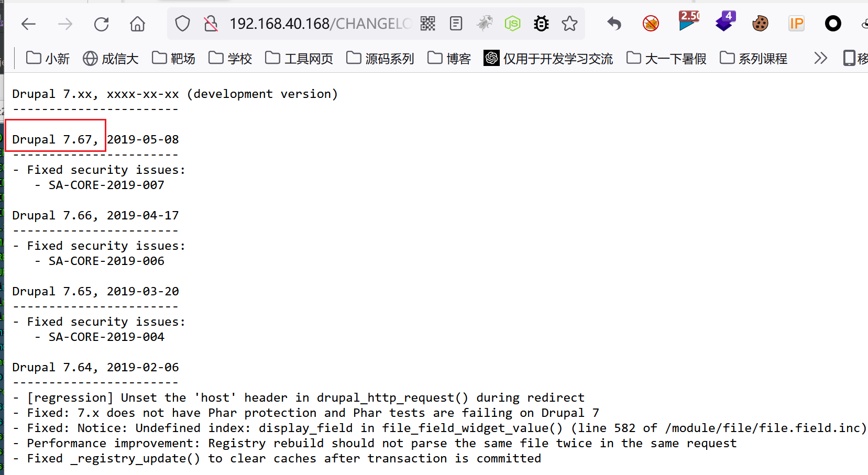Open the 靶场 bookmark folder
Viewport: 868px width, 475px height.
173,58
